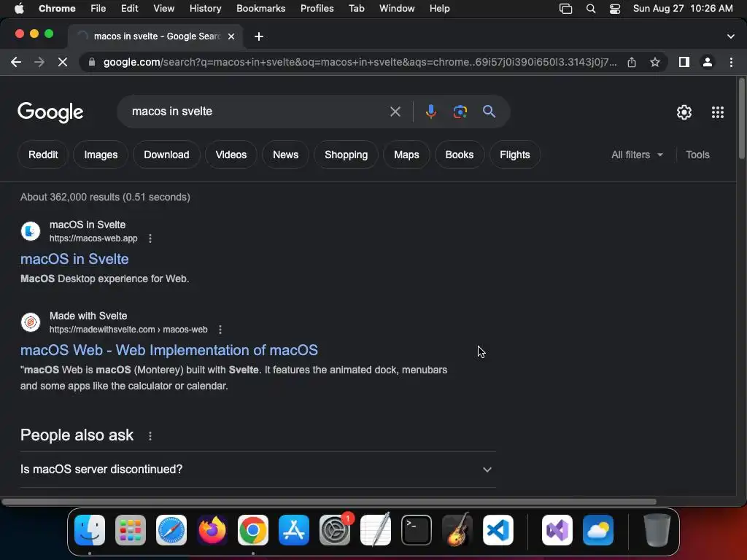Open GarageBand from the dock
This screenshot has width=747, height=560.
457,530
